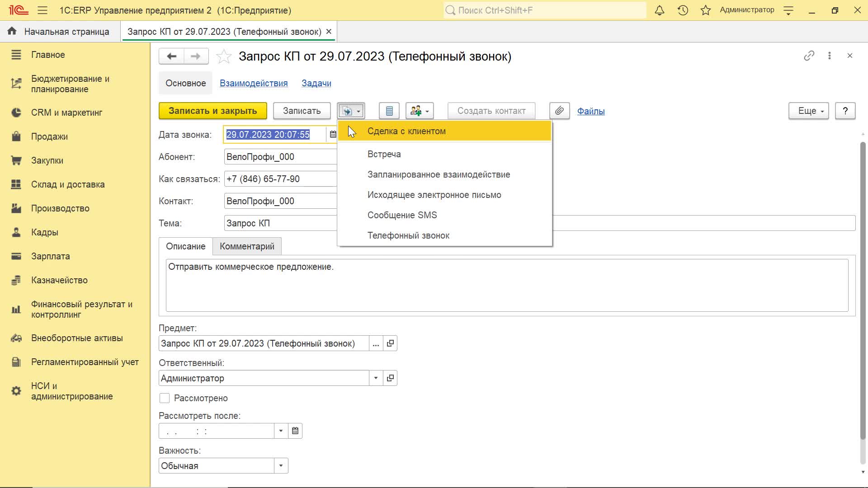
Task: Select Встреча menu item
Action: pos(445,154)
